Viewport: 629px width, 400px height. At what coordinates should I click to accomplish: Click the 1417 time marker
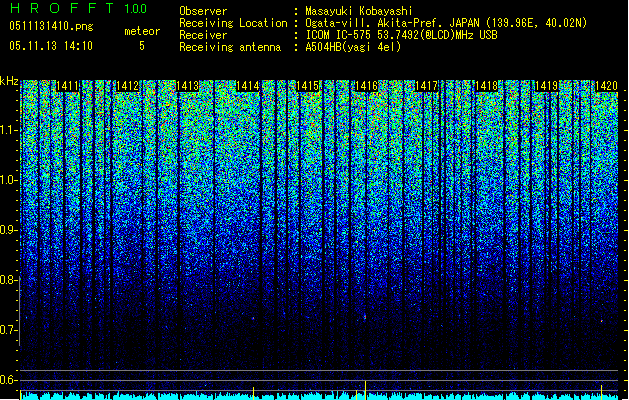tap(426, 86)
